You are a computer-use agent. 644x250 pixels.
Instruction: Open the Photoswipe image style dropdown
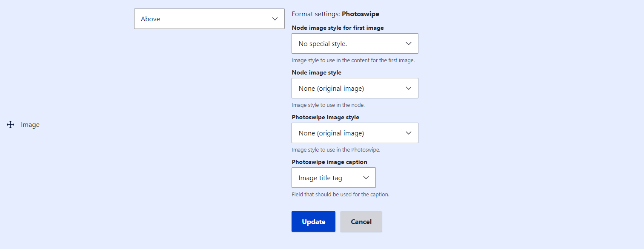pos(355,133)
